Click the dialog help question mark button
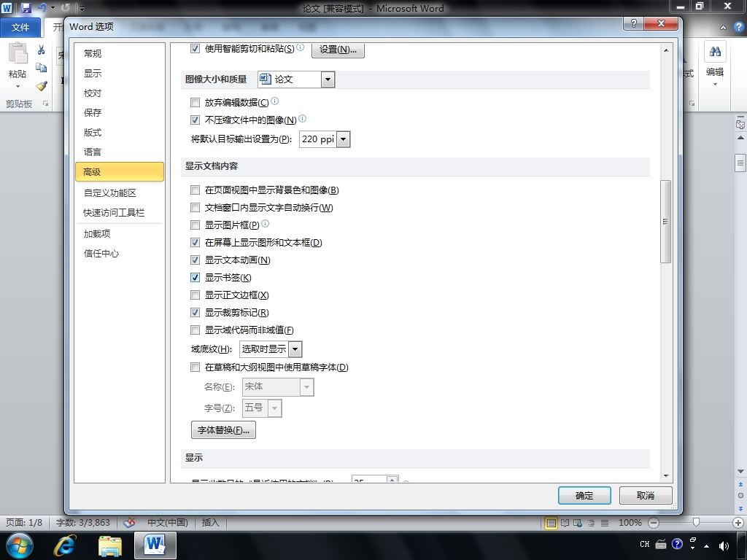747x560 pixels. pyautogui.click(x=633, y=23)
